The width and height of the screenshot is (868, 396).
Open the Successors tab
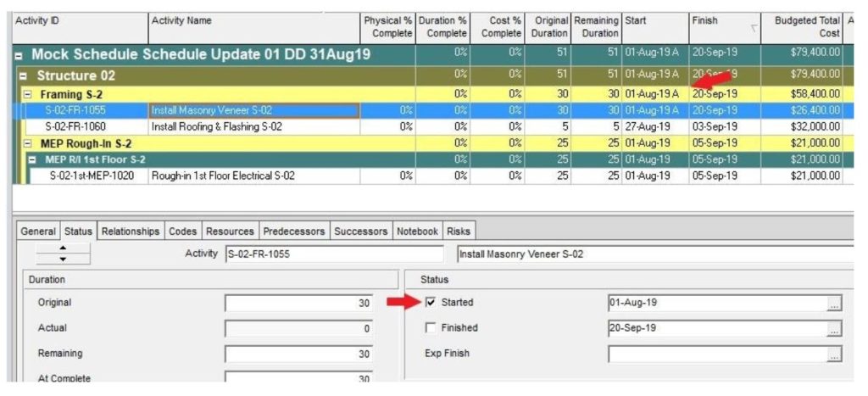click(361, 231)
